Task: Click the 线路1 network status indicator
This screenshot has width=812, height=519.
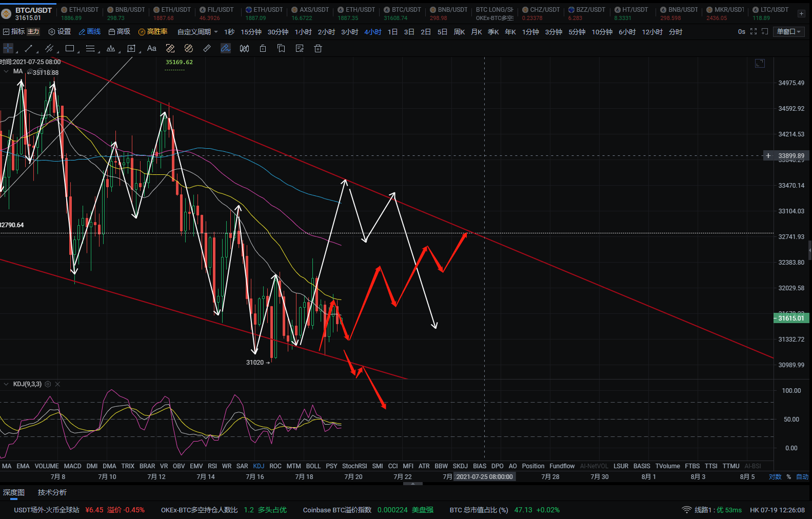Action: tap(712, 510)
